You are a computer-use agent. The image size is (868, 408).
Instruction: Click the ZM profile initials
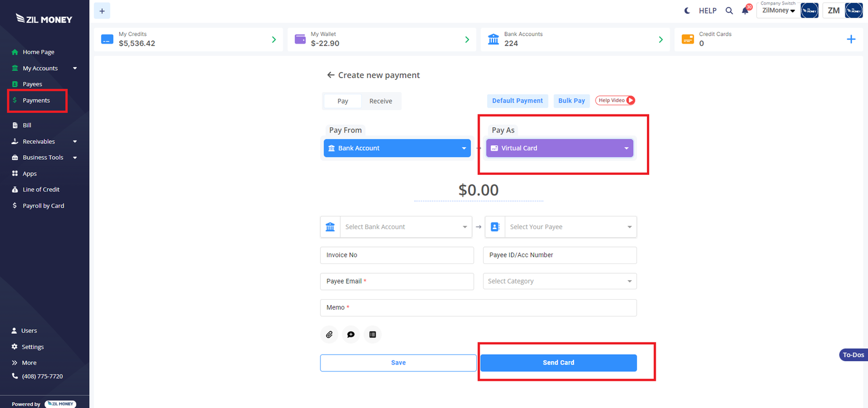[833, 10]
